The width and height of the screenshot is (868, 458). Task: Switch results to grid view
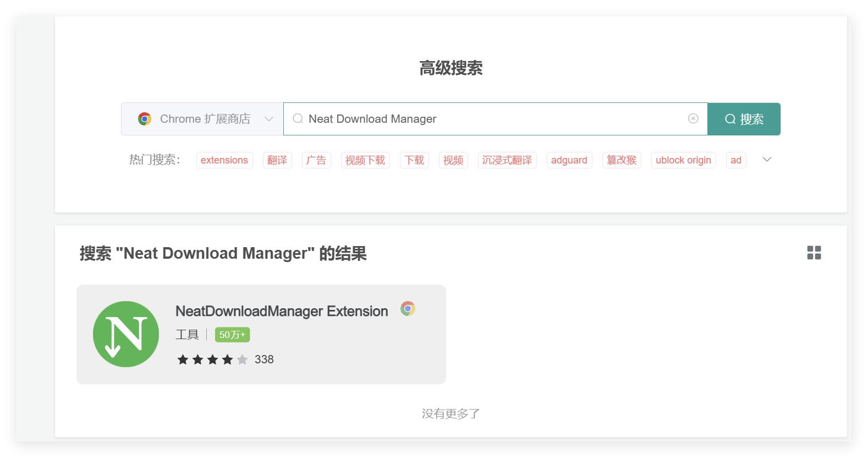pos(814,253)
